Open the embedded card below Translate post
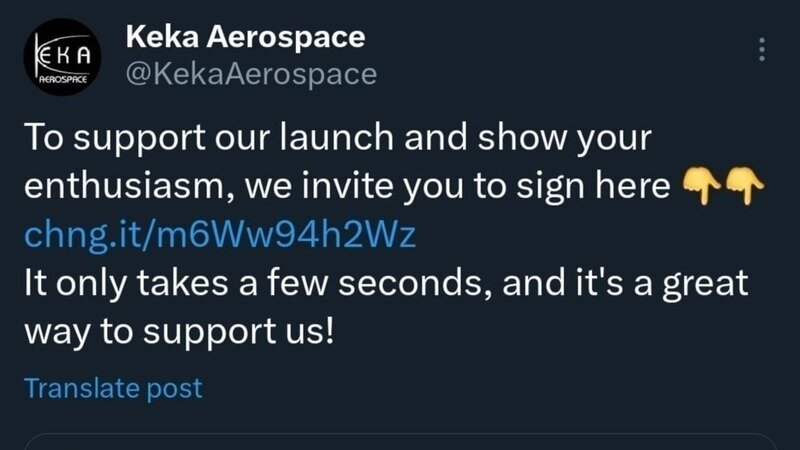The height and width of the screenshot is (450, 800). click(400, 441)
